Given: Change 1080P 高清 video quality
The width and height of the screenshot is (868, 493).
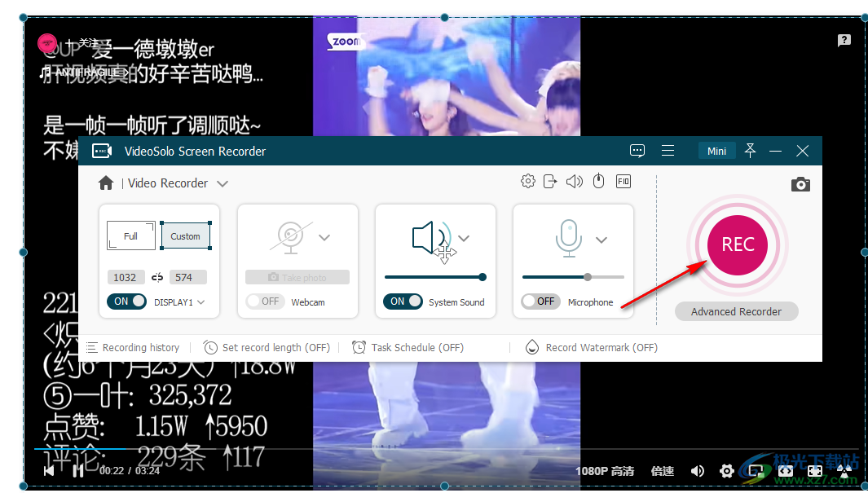Looking at the screenshot, I should 605,471.
